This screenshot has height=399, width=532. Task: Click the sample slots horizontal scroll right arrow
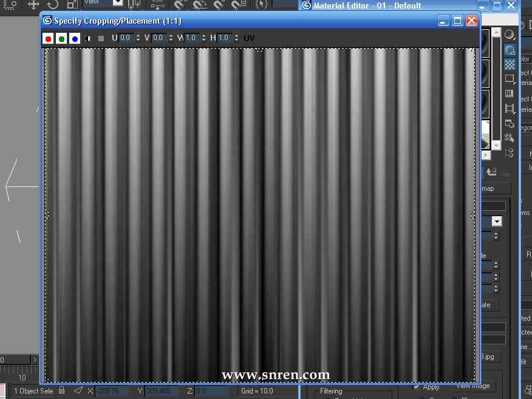click(x=486, y=155)
